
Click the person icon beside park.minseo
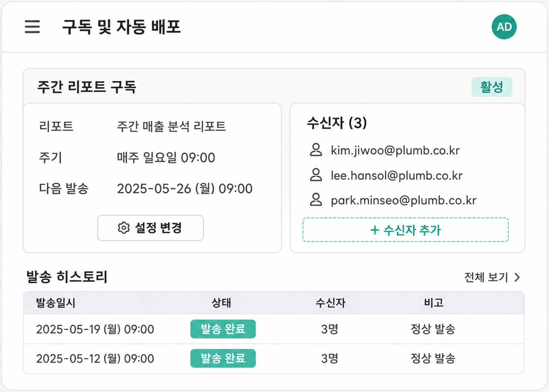click(x=316, y=200)
